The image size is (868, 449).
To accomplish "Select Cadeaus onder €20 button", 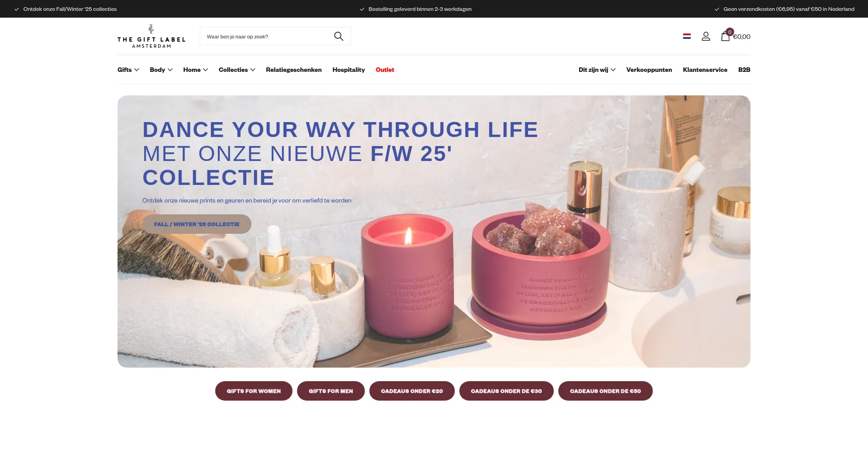I will [x=412, y=391].
